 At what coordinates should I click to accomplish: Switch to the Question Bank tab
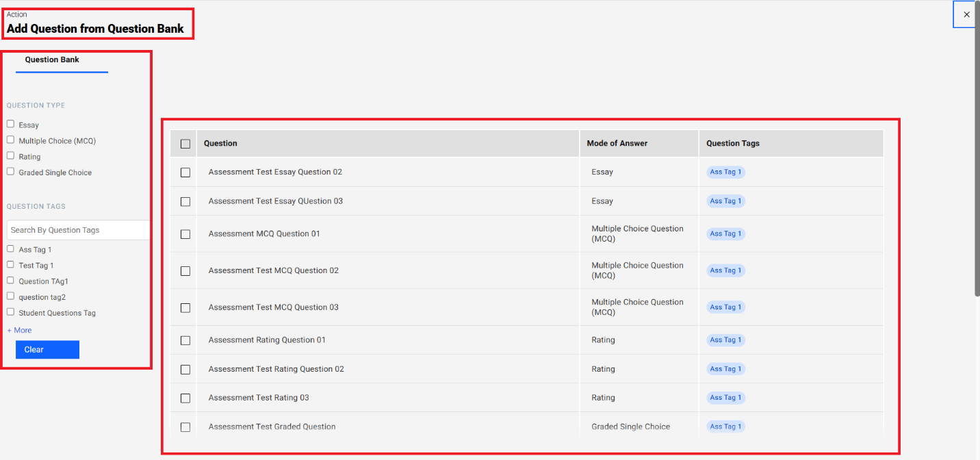click(52, 60)
